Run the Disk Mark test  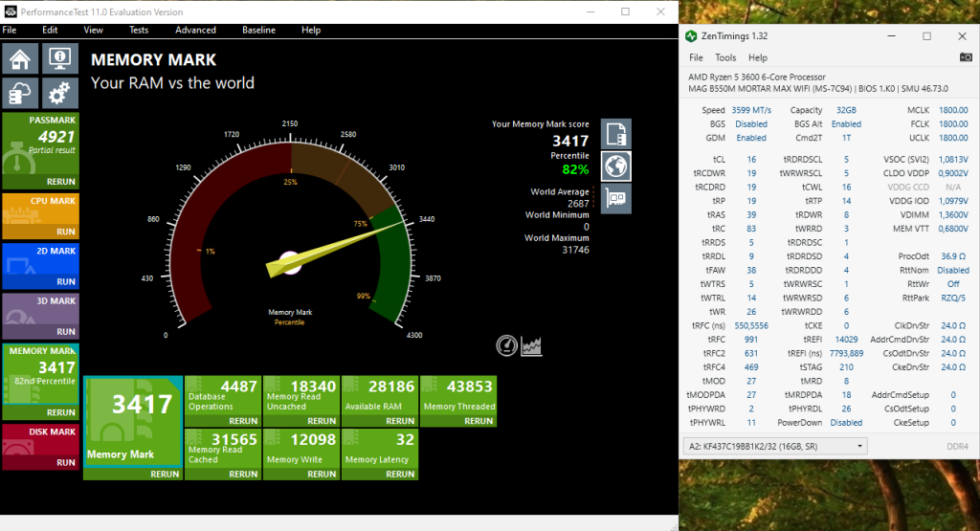(x=66, y=463)
